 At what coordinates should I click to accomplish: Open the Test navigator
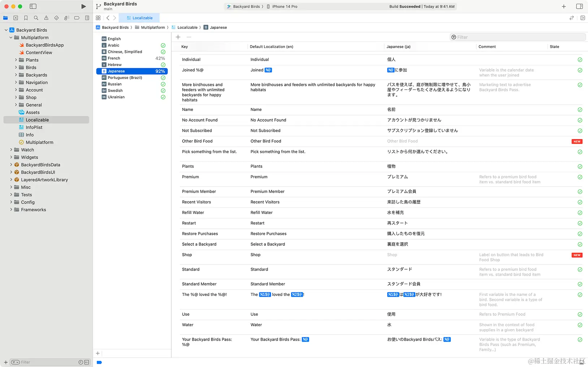[x=56, y=18]
